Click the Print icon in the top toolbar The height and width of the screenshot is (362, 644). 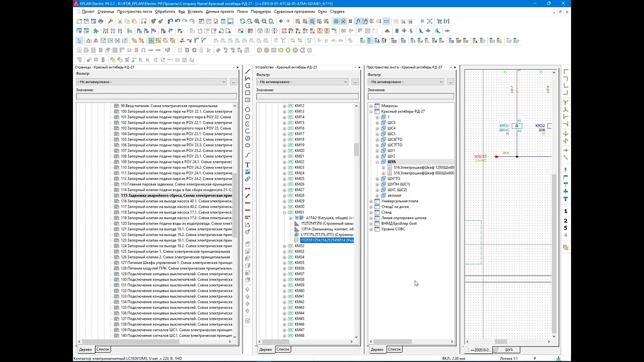coord(101,21)
